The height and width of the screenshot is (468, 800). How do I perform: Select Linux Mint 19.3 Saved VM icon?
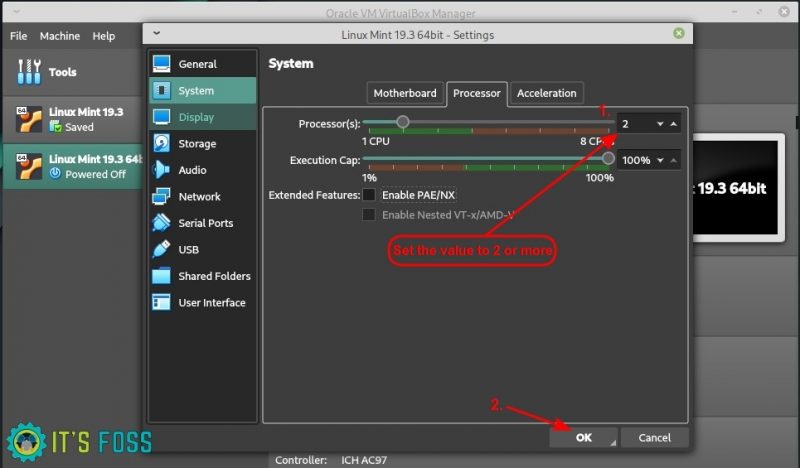point(29,119)
